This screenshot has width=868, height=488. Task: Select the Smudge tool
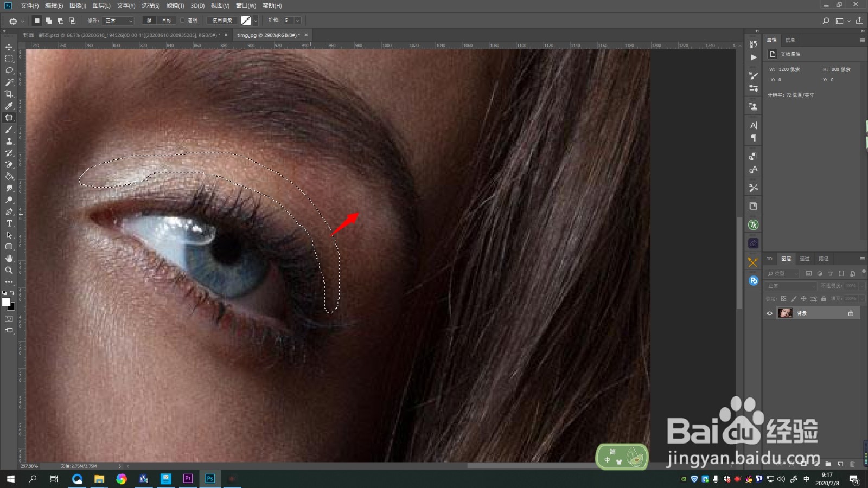coord(9,188)
